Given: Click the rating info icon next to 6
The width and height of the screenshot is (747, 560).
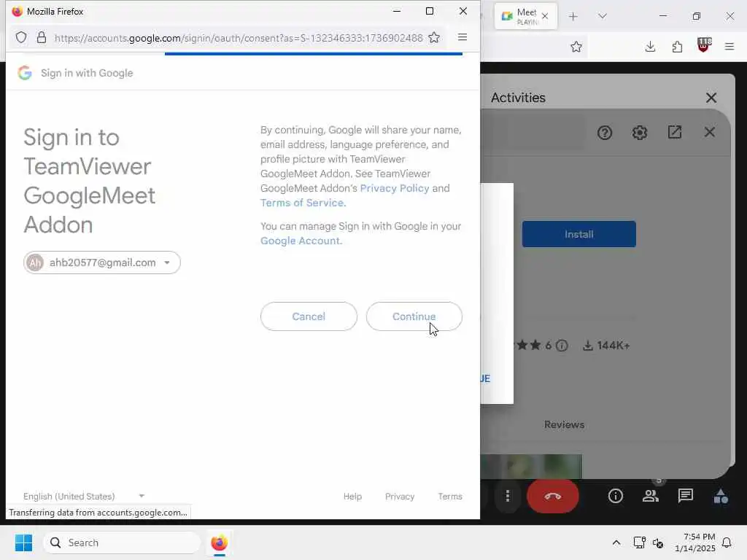Looking at the screenshot, I should pos(562,345).
